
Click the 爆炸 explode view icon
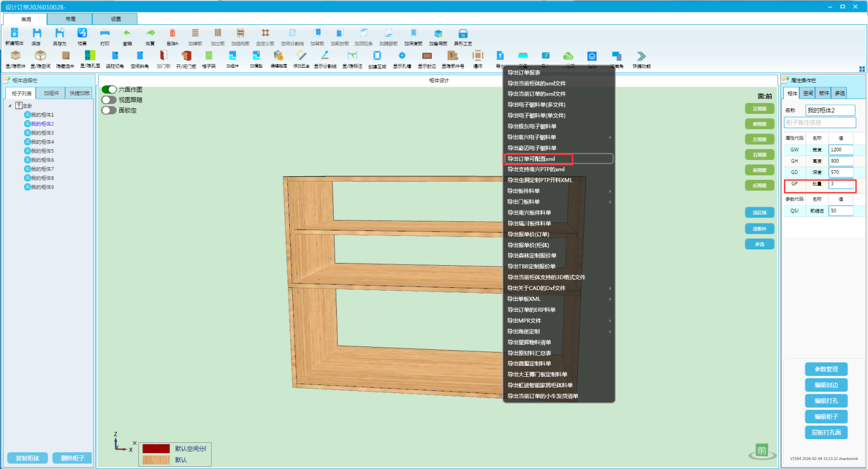pyautogui.click(x=477, y=56)
